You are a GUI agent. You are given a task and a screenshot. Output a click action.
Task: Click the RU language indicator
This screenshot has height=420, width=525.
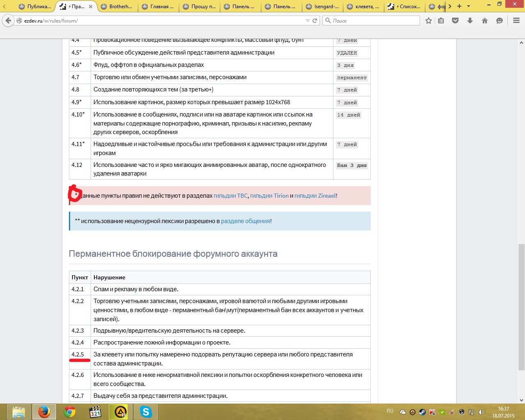click(x=390, y=411)
